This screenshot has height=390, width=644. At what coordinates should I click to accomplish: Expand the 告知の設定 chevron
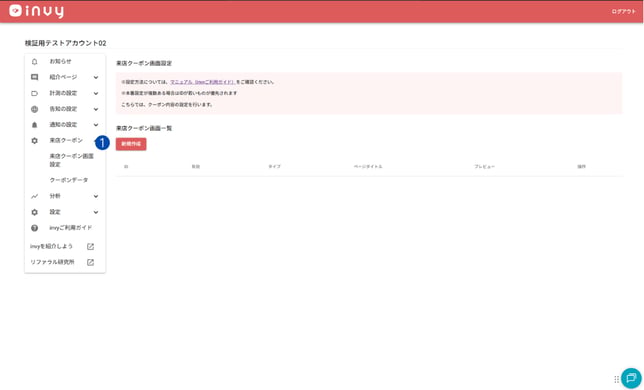tap(96, 109)
